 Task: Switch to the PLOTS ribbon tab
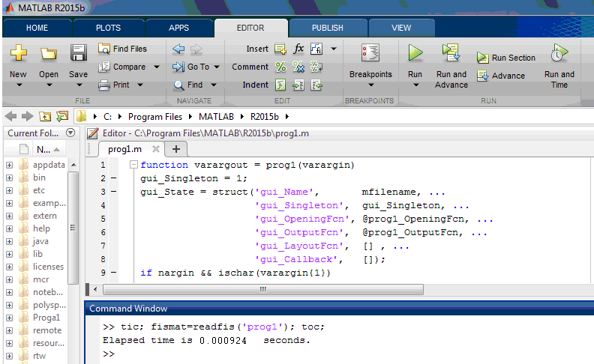pyautogui.click(x=108, y=28)
